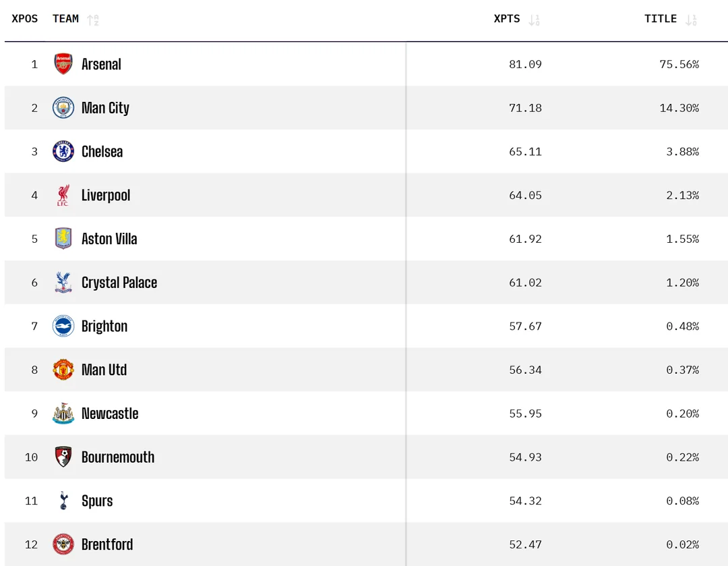This screenshot has width=728, height=566.
Task: Click the Brighton seagull badge
Action: [x=63, y=327]
